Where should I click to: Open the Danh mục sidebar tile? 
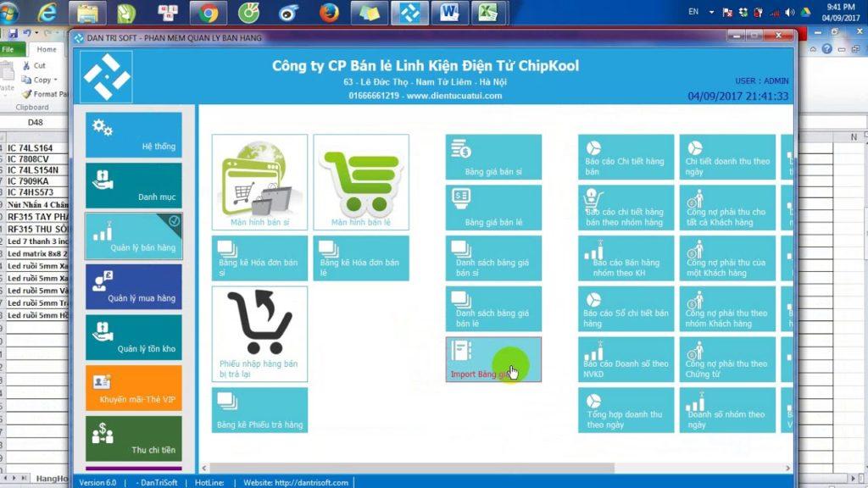click(x=133, y=186)
